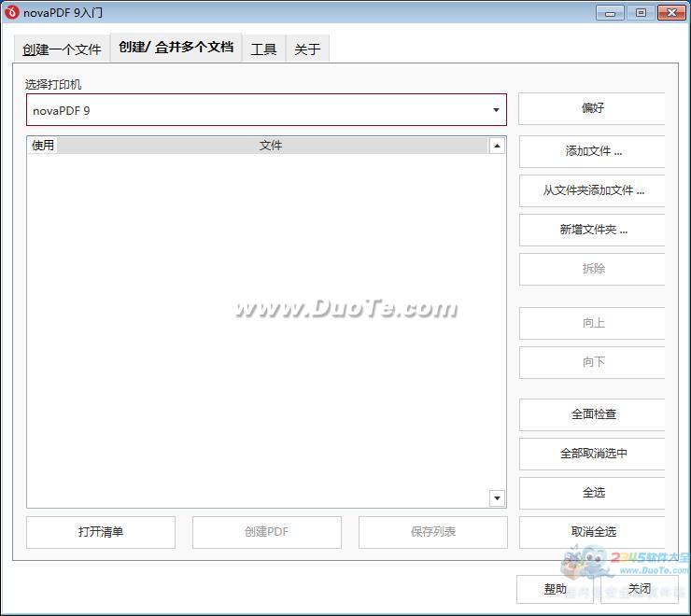Click the 向下 move down button
The width and height of the screenshot is (691, 616).
click(592, 362)
